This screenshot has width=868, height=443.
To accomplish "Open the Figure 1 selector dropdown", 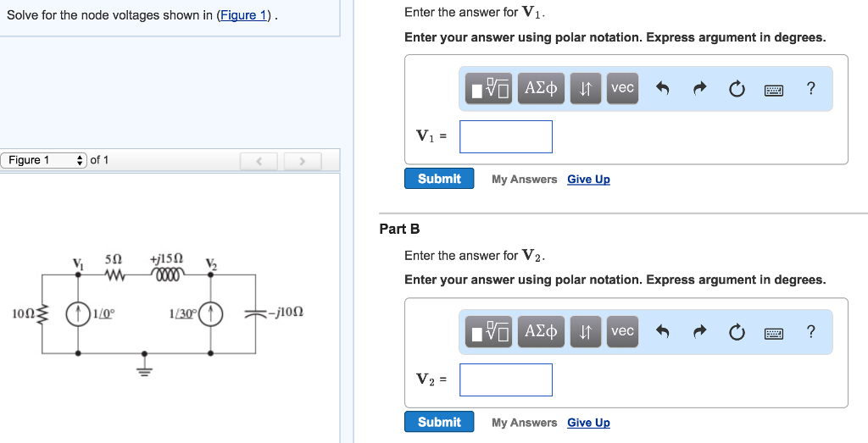I will click(43, 160).
